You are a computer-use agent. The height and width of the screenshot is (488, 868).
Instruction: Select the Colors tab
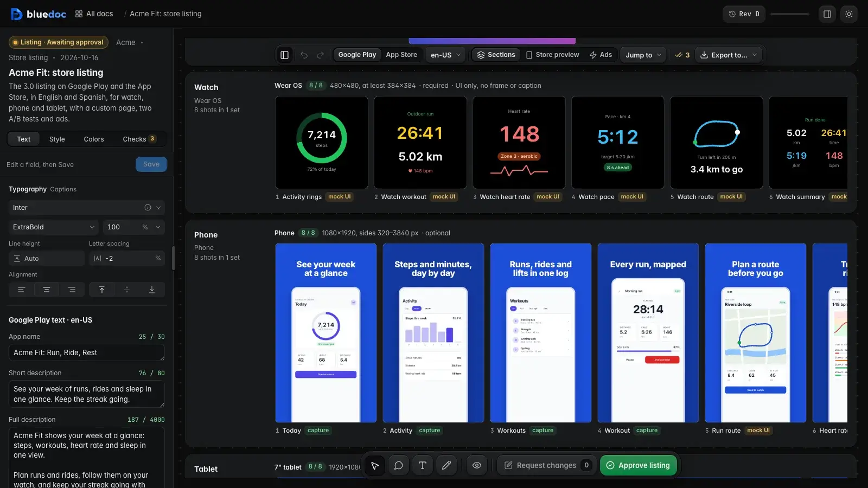tap(94, 139)
